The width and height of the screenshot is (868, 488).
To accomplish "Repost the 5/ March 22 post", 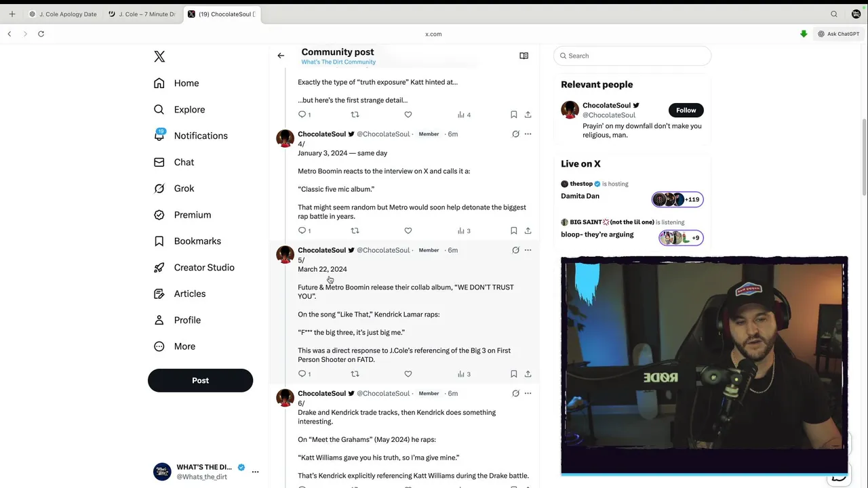I will coord(355,374).
